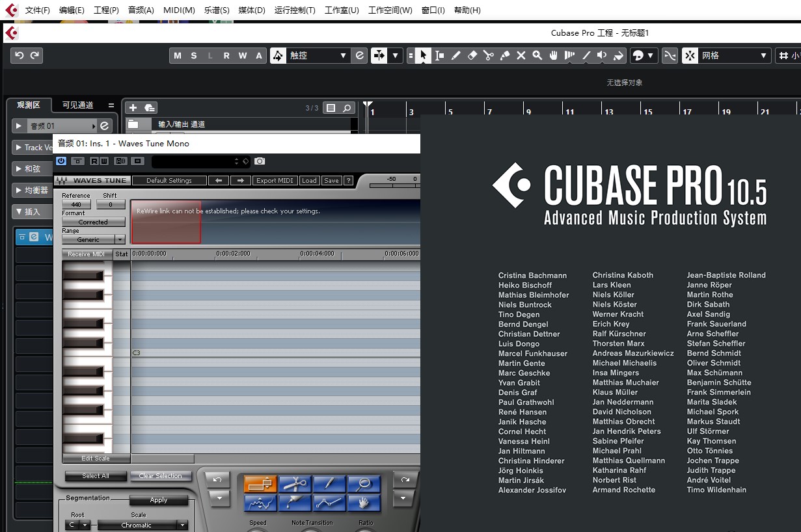Select Waves Tune note tool (orange)
The image size is (801, 532).
tap(260, 484)
